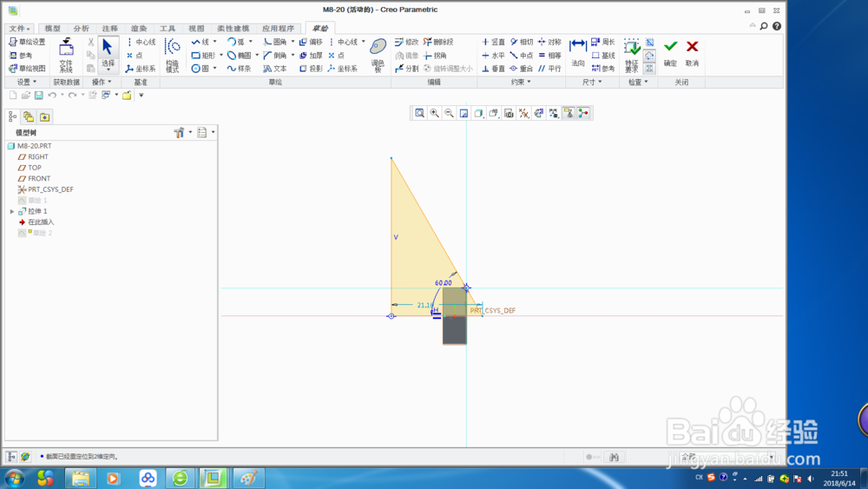Image resolution: width=868 pixels, height=489 pixels.
Task: Click 取消 to cancel the sketch
Action: point(692,53)
